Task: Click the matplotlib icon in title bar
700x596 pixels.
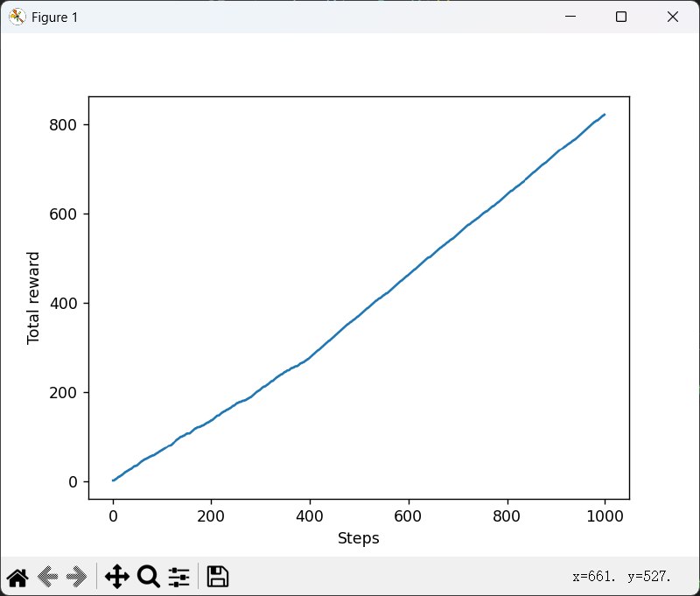Action: (17, 17)
